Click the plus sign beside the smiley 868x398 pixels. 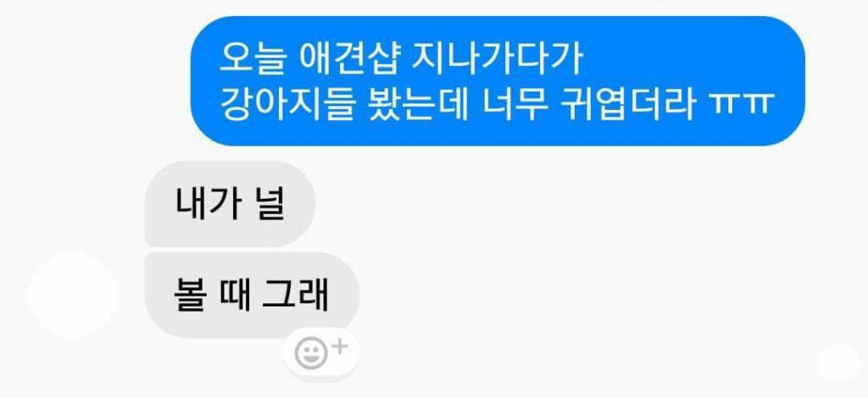click(x=340, y=347)
